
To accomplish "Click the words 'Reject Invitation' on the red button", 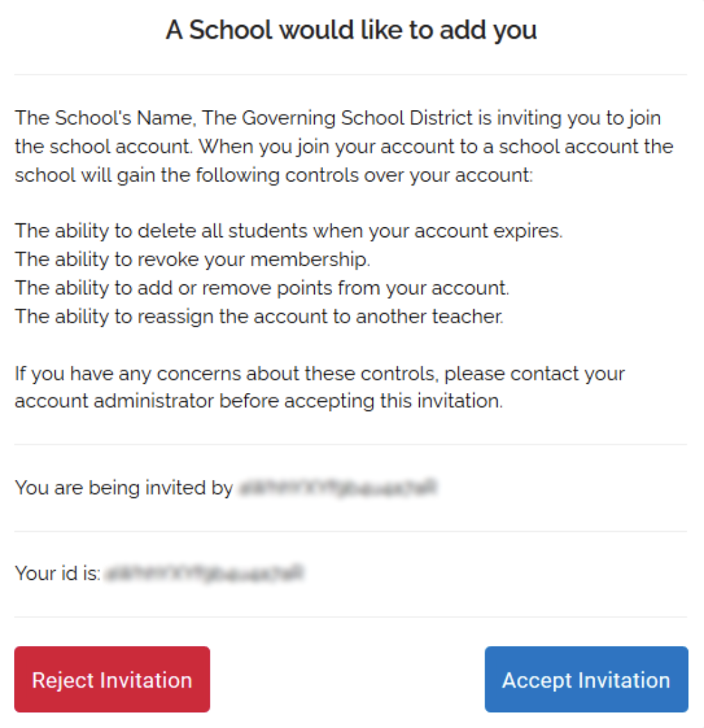I will click(111, 679).
